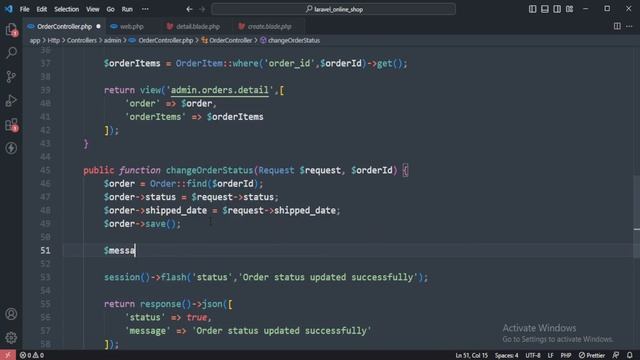Image resolution: width=640 pixels, height=360 pixels.
Task: Open the Run and Debug view
Action: 11,100
